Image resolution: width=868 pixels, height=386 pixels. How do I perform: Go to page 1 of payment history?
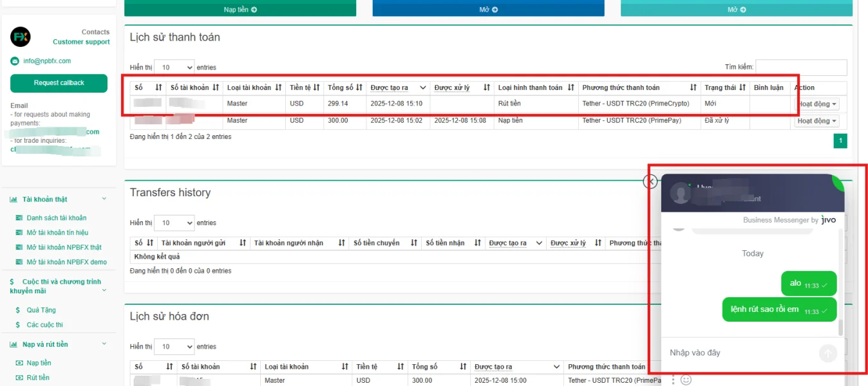click(x=840, y=141)
